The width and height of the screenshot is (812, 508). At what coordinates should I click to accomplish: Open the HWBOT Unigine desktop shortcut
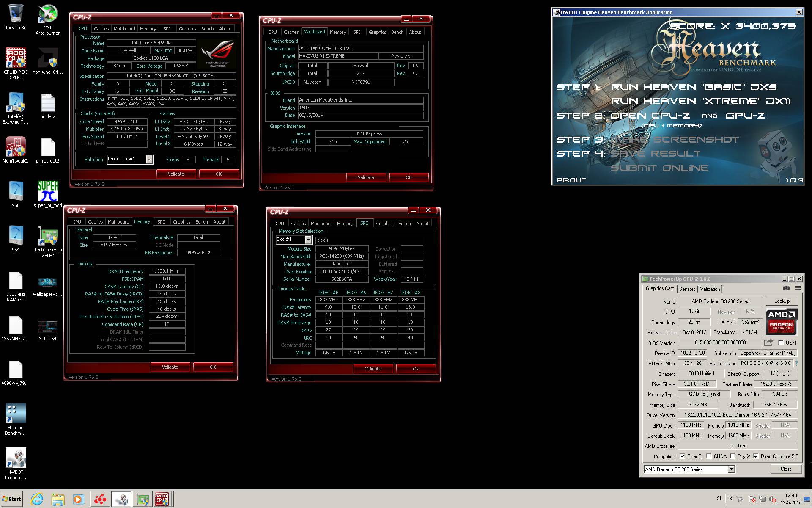click(16, 464)
